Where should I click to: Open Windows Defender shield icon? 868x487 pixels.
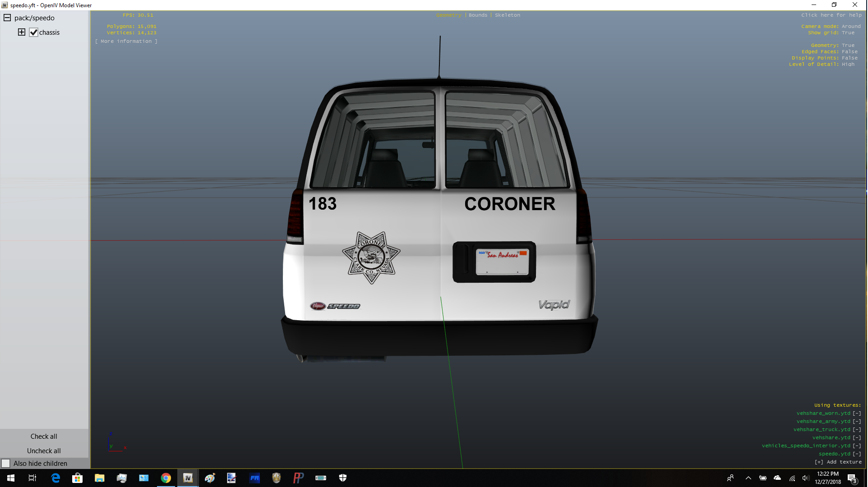[343, 478]
